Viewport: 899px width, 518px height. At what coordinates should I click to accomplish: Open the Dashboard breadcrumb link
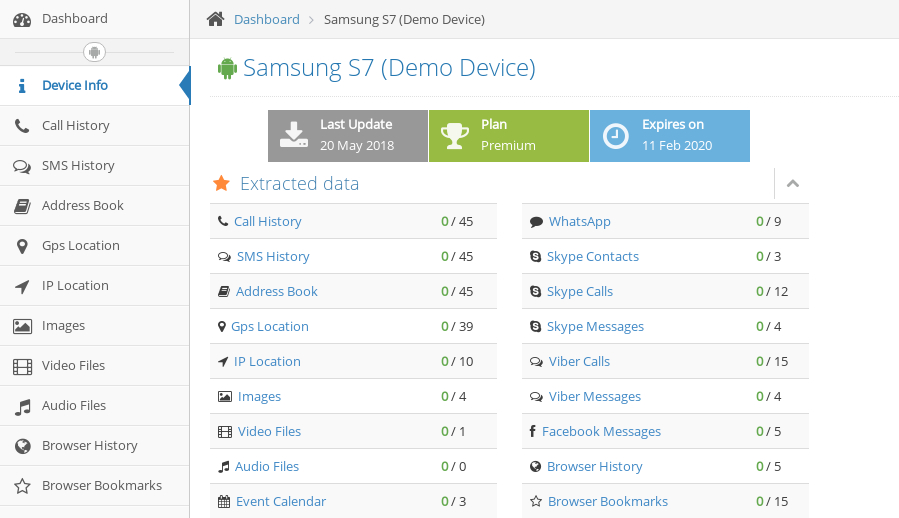click(266, 19)
